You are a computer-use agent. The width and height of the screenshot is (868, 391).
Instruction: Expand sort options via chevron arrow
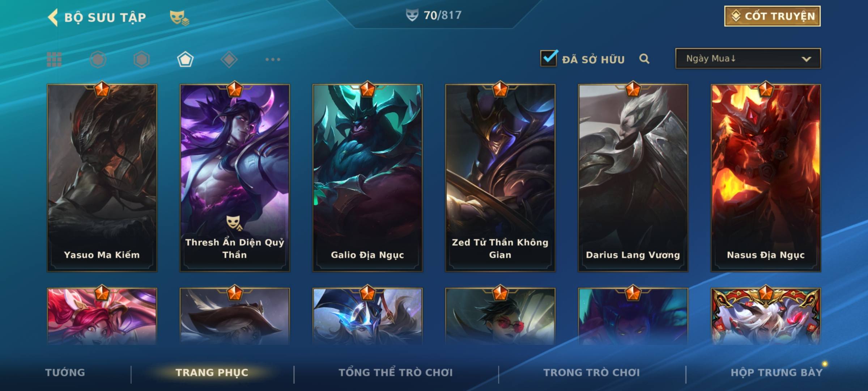coord(806,59)
